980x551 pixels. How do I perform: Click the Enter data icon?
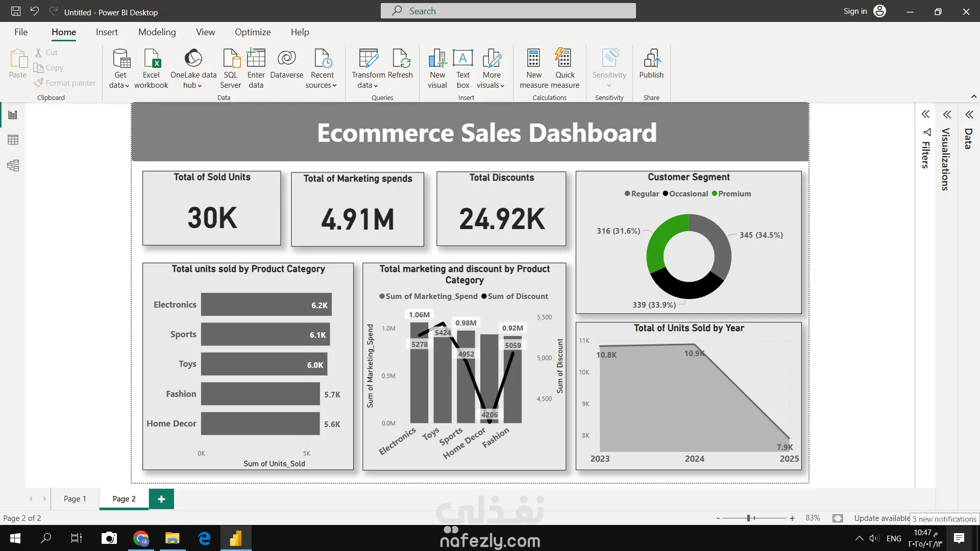[256, 59]
